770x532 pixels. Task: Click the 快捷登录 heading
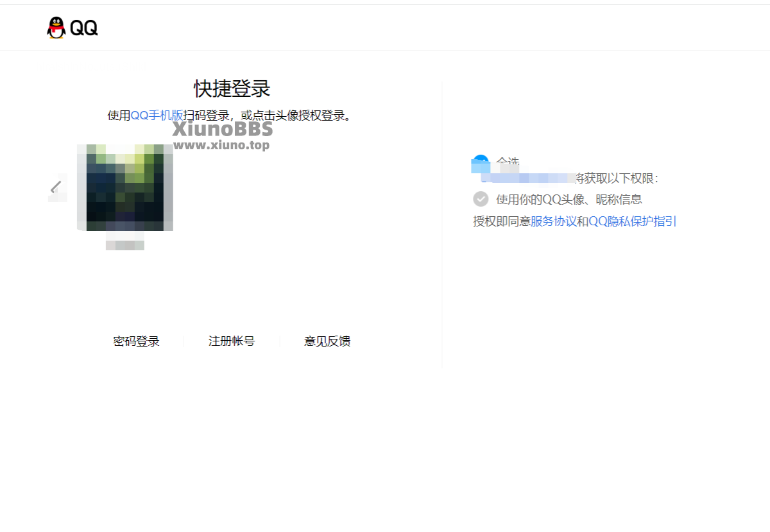[x=232, y=89]
